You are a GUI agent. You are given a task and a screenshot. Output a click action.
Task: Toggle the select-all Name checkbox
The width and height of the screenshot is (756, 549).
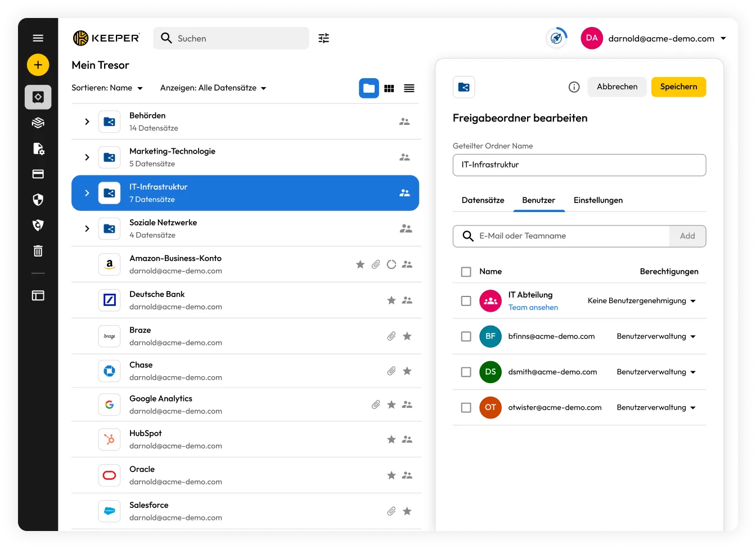point(466,272)
